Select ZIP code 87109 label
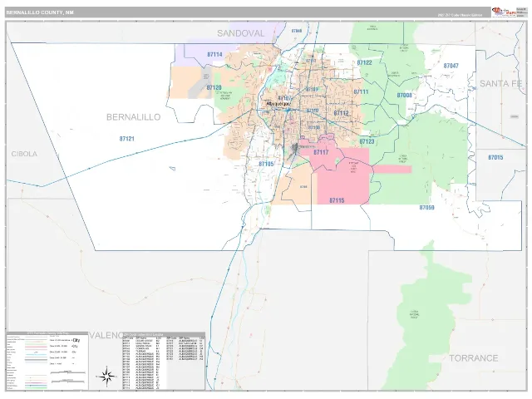 [x=313, y=90]
